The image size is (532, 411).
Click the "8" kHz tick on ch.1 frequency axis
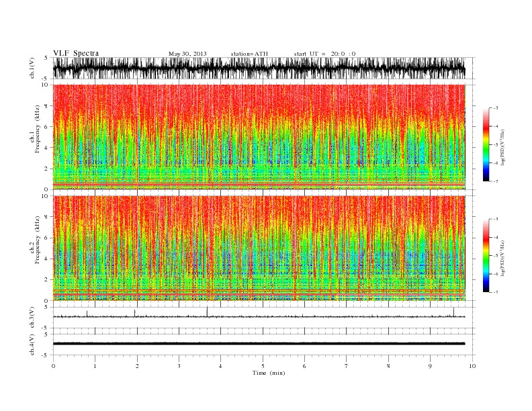[x=46, y=106]
